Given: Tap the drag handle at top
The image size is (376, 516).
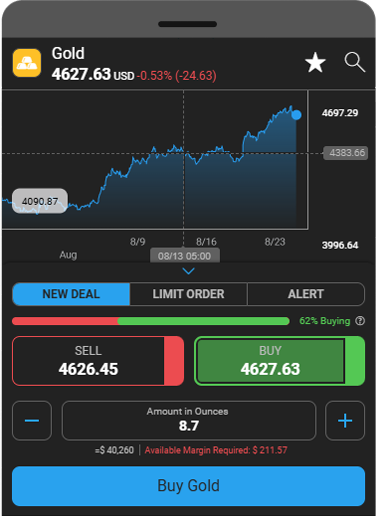Looking at the screenshot, I should tap(188, 24).
